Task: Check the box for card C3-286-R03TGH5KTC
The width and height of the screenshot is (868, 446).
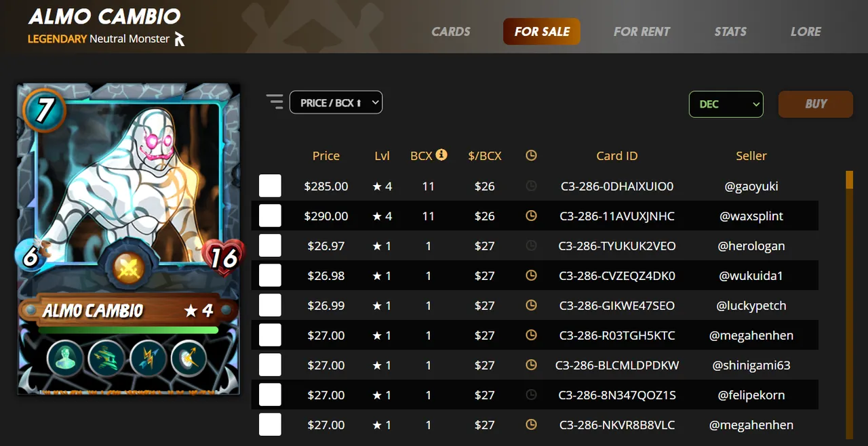Action: (x=270, y=335)
